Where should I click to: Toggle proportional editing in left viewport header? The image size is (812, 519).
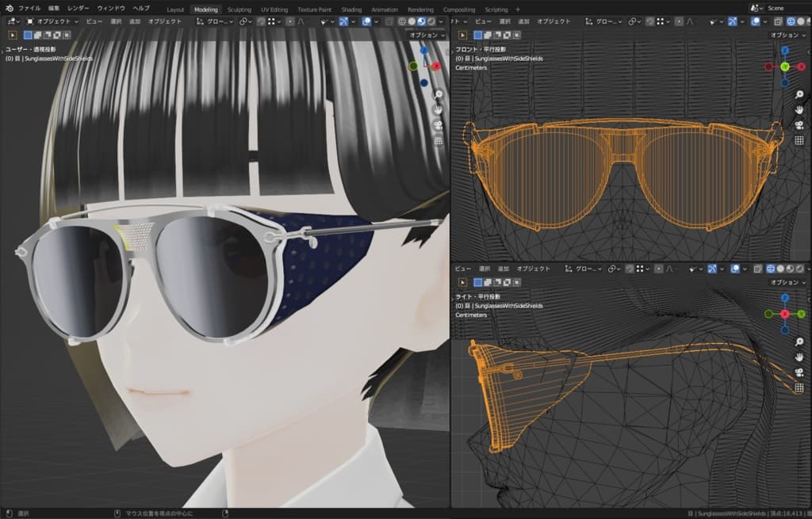(289, 21)
